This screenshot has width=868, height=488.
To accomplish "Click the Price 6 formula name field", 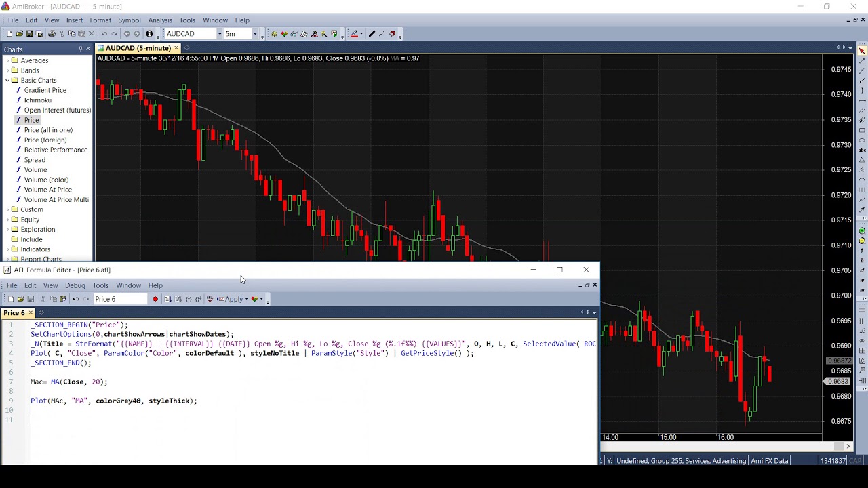I will point(121,299).
